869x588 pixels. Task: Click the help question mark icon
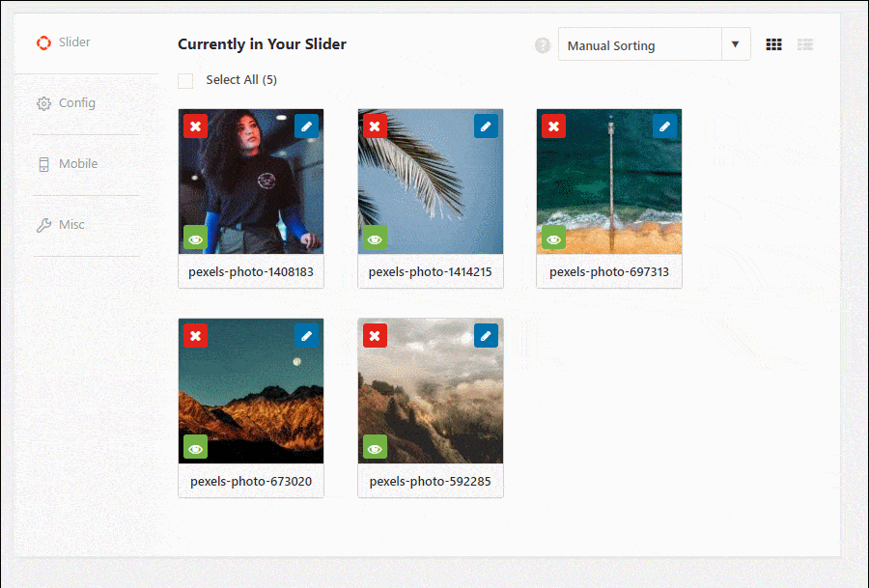pos(543,45)
